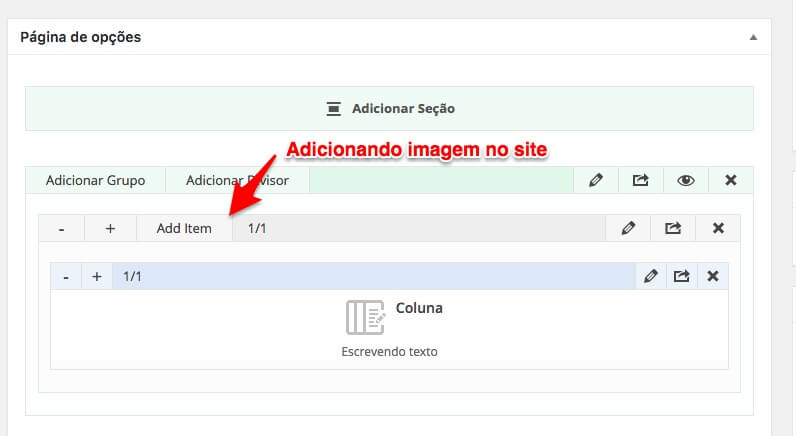This screenshot has width=796, height=436.
Task: Select the Adicionar Grupo tab
Action: (x=95, y=181)
